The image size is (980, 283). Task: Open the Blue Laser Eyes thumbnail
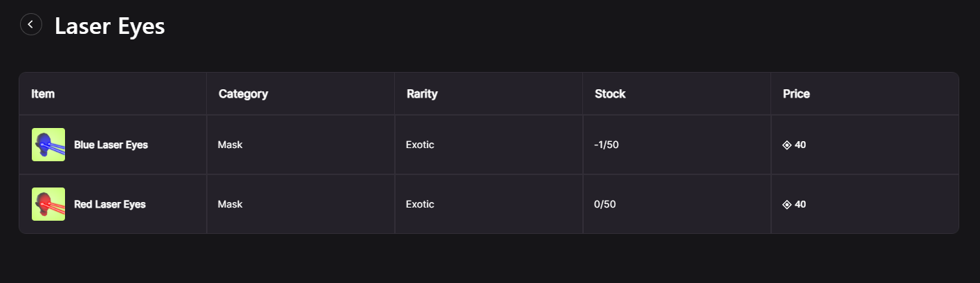tap(48, 145)
